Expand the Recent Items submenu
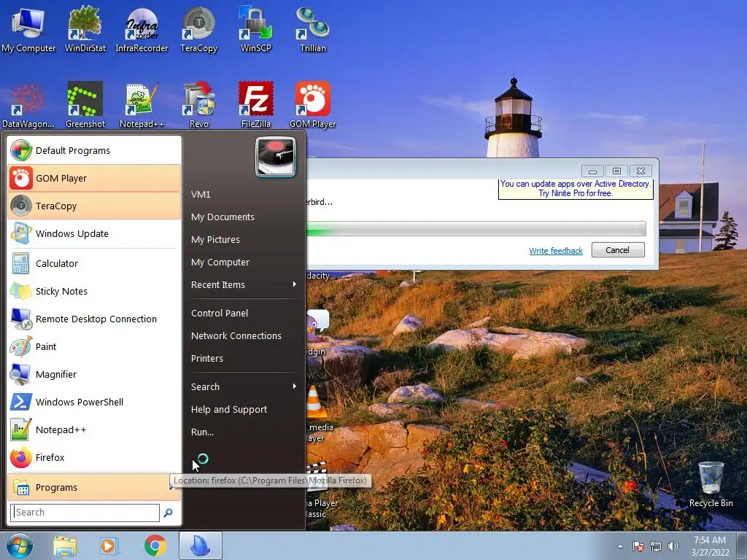This screenshot has width=747, height=560. tap(244, 285)
